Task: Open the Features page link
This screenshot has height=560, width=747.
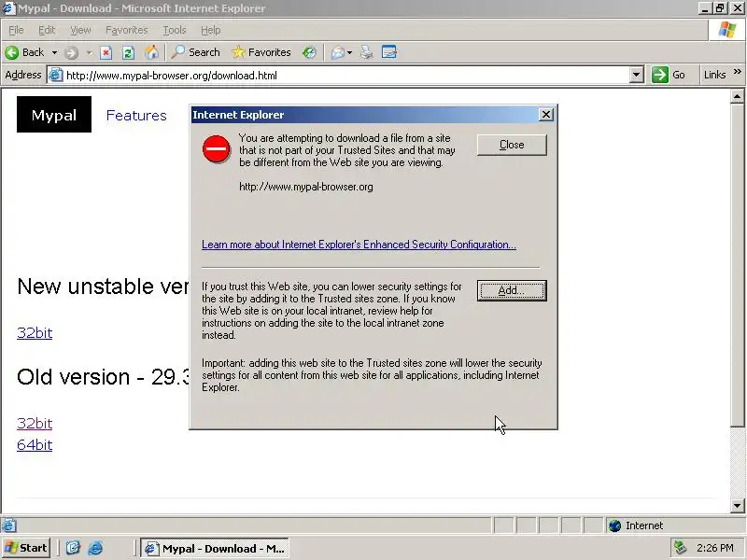Action: tap(136, 115)
